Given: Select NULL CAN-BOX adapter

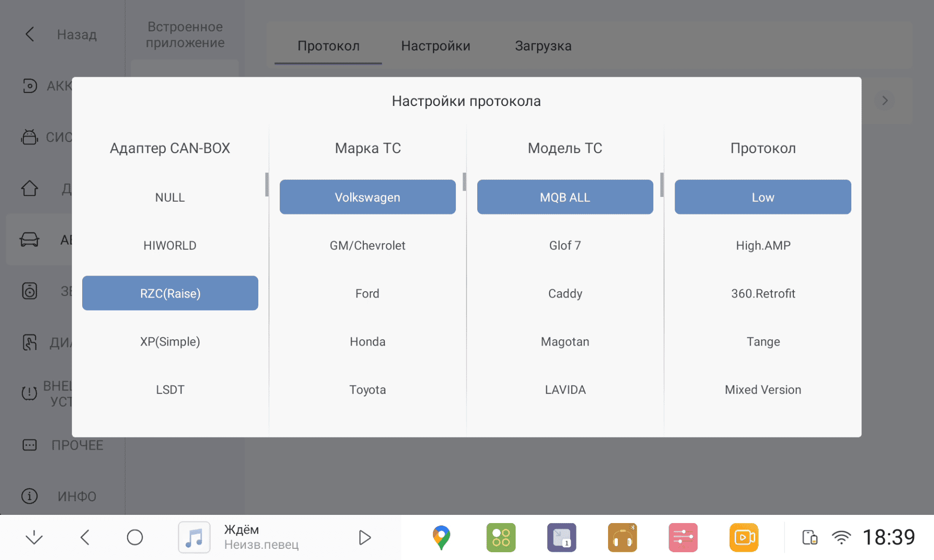Looking at the screenshot, I should pos(170,197).
